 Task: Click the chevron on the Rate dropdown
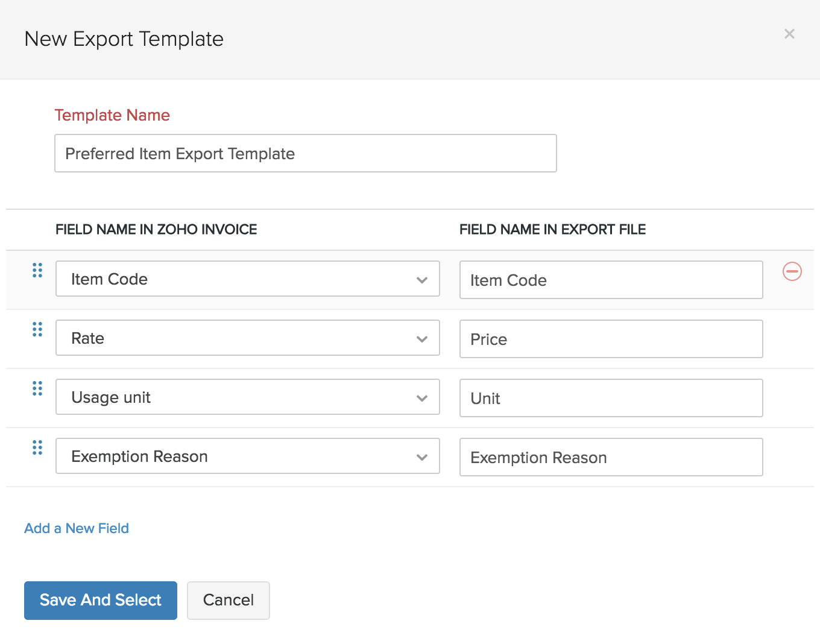click(x=421, y=339)
